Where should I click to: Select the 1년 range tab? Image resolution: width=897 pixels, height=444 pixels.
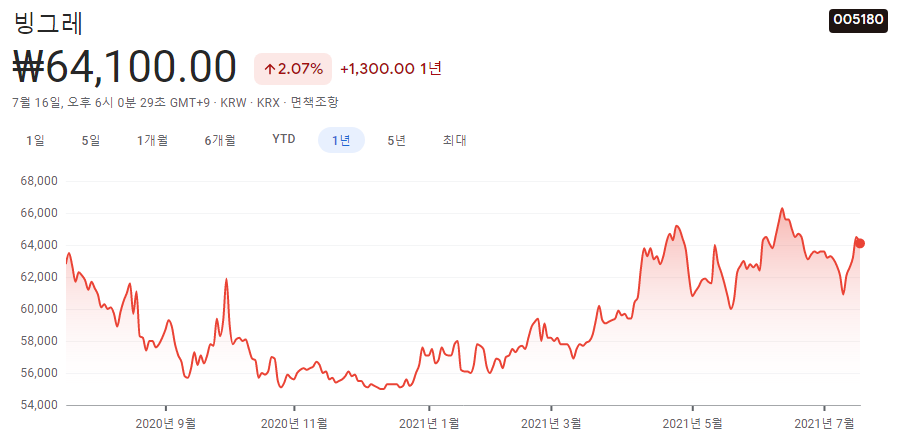pos(342,140)
